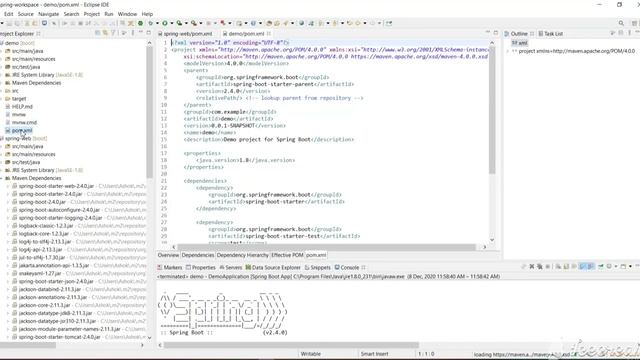Select the pom.xml source tab at editor bottom
The width and height of the screenshot is (640, 360).
pyautogui.click(x=316, y=255)
